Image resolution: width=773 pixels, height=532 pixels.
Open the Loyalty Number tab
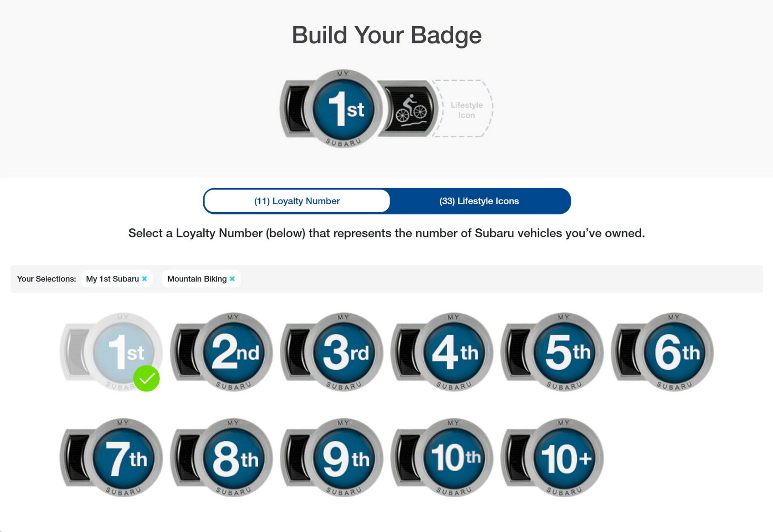pos(297,201)
